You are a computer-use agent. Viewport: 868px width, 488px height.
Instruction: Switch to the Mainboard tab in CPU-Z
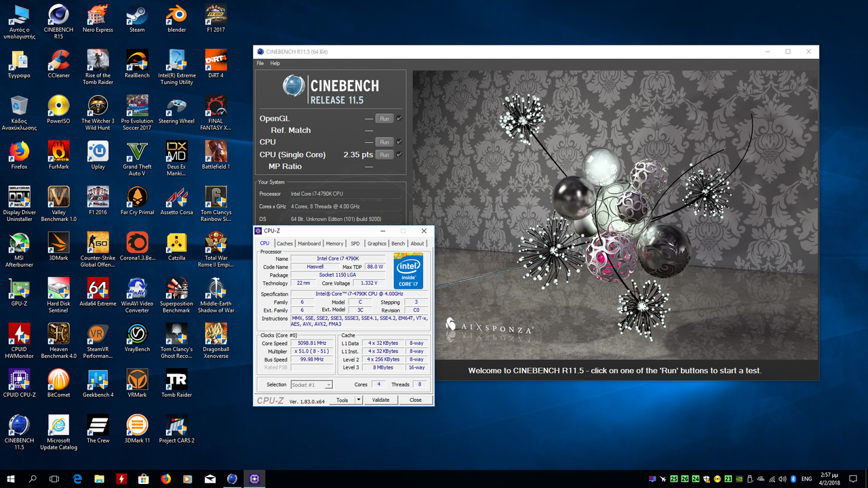pos(309,243)
